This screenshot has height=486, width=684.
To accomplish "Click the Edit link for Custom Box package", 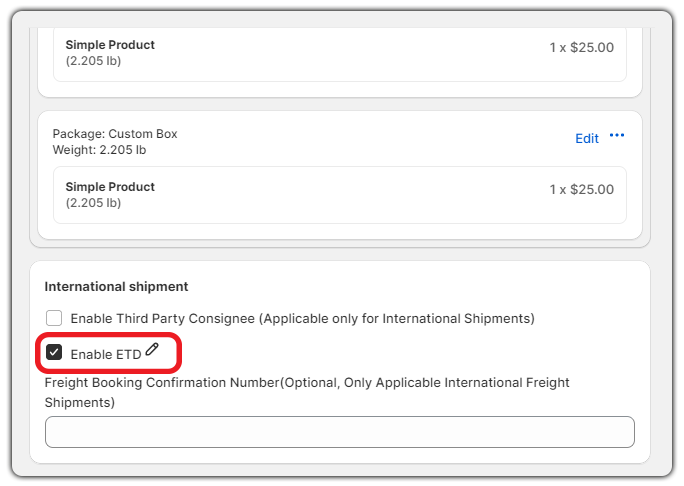I will 587,138.
